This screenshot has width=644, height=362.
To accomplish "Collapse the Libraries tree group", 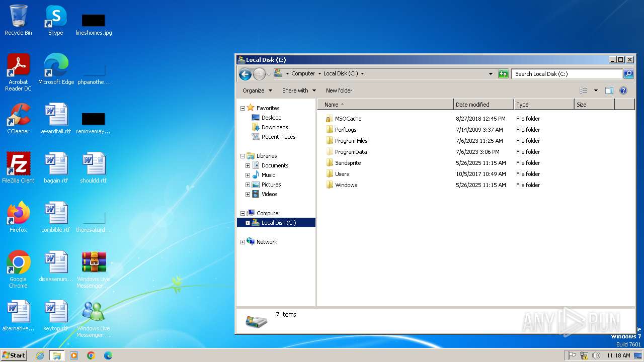I will pos(243,156).
